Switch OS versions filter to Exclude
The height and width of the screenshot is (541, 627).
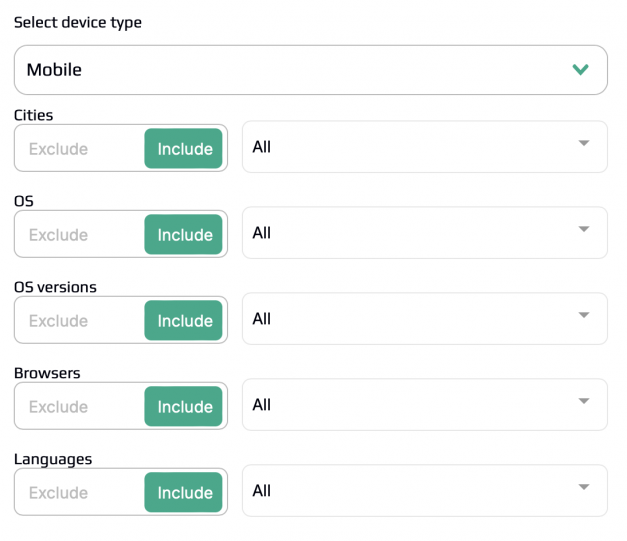point(58,321)
